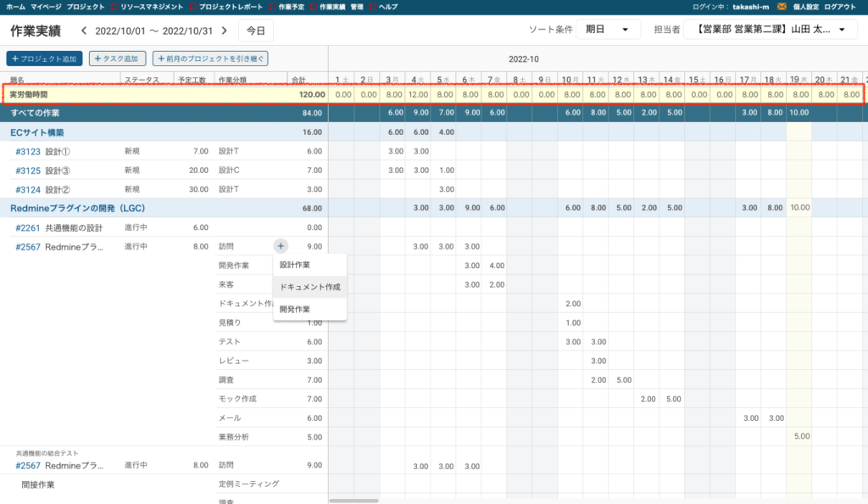868x504 pixels.
Task: Open the takashi-m user link
Action: click(751, 7)
